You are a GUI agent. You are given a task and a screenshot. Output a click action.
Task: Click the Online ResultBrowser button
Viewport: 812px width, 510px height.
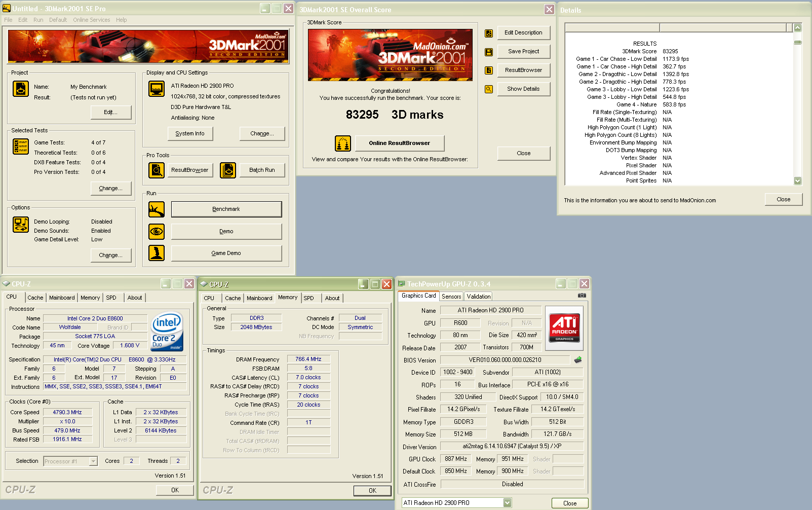coord(400,143)
